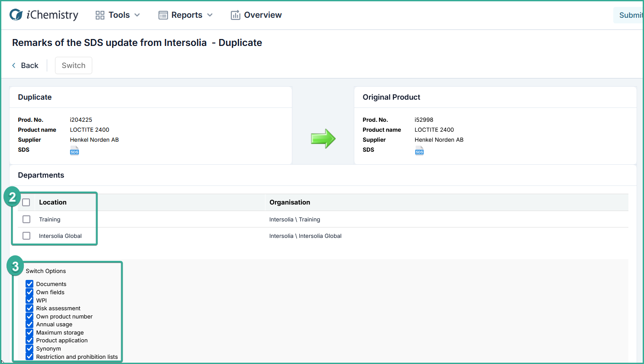The width and height of the screenshot is (644, 364).
Task: Expand the Tools dropdown chevron
Action: click(137, 15)
